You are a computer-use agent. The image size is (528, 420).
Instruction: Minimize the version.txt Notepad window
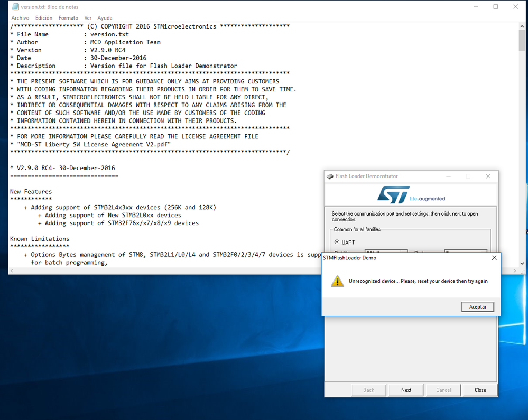coord(476,7)
